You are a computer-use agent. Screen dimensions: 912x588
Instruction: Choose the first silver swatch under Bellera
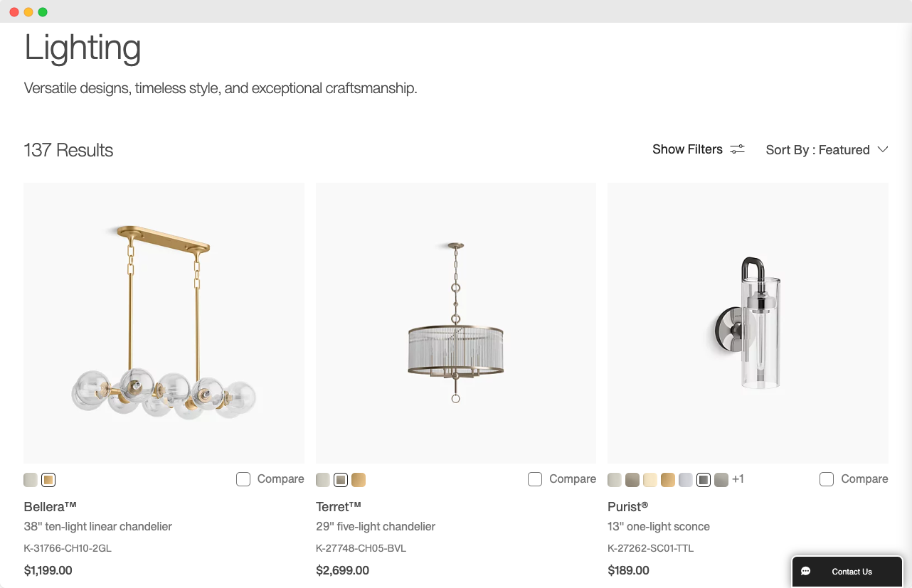[31, 480]
